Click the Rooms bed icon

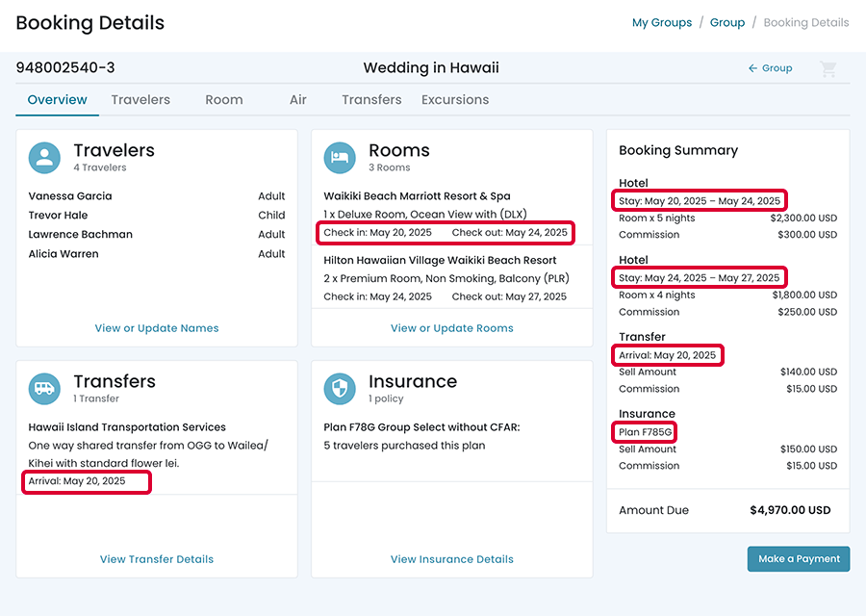tap(340, 158)
